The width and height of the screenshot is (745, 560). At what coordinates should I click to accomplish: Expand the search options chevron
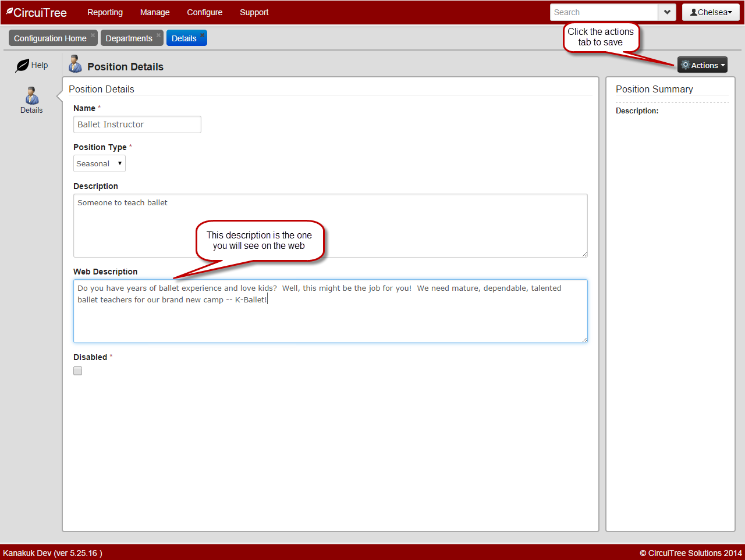[x=667, y=12]
